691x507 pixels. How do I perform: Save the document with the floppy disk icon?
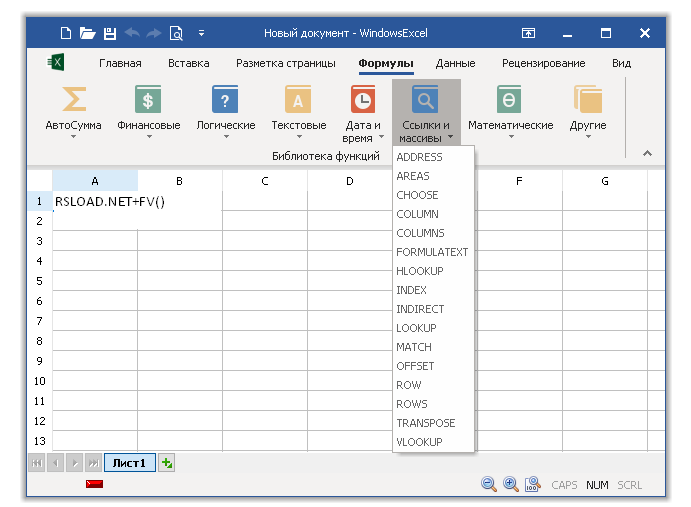[110, 33]
